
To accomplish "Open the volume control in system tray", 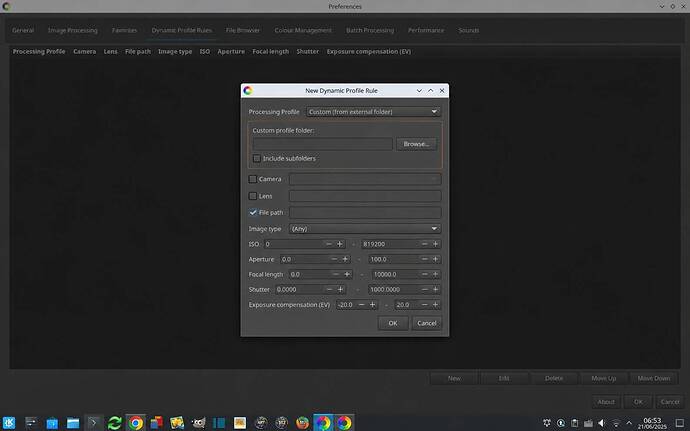I will pyautogui.click(x=602, y=423).
